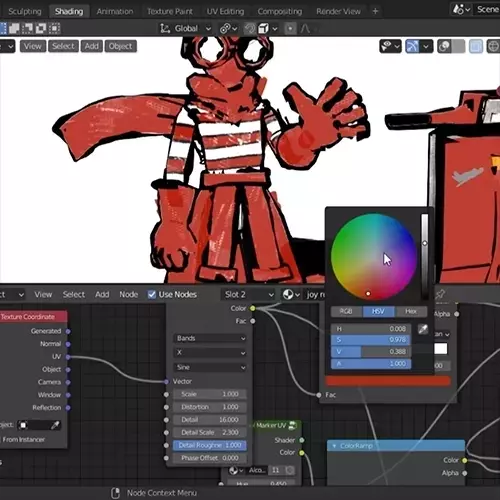Open viewport object visibility eye menu
The image size is (500, 500).
390,46
